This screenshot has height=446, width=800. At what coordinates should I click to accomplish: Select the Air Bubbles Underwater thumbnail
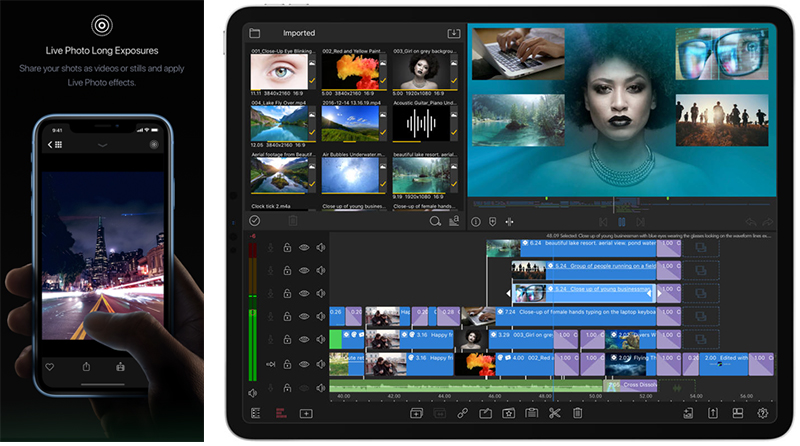[350, 175]
